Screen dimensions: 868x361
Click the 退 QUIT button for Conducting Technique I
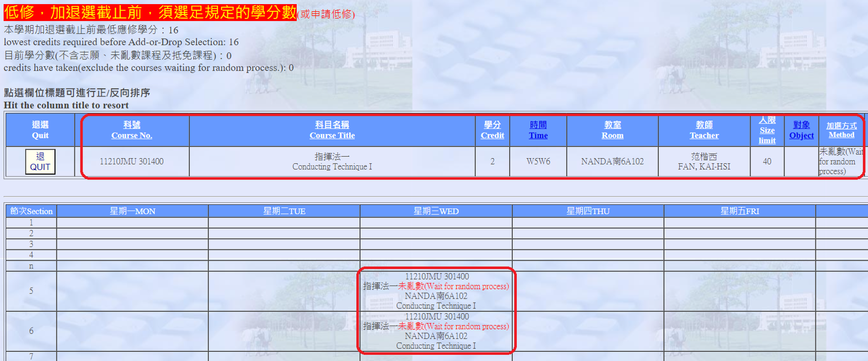click(x=40, y=162)
